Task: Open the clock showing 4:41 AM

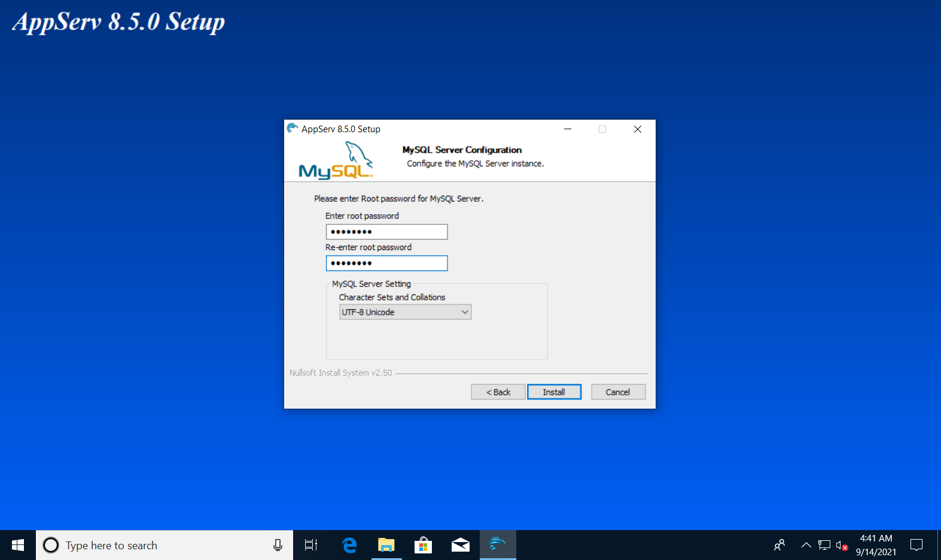Action: click(x=876, y=545)
